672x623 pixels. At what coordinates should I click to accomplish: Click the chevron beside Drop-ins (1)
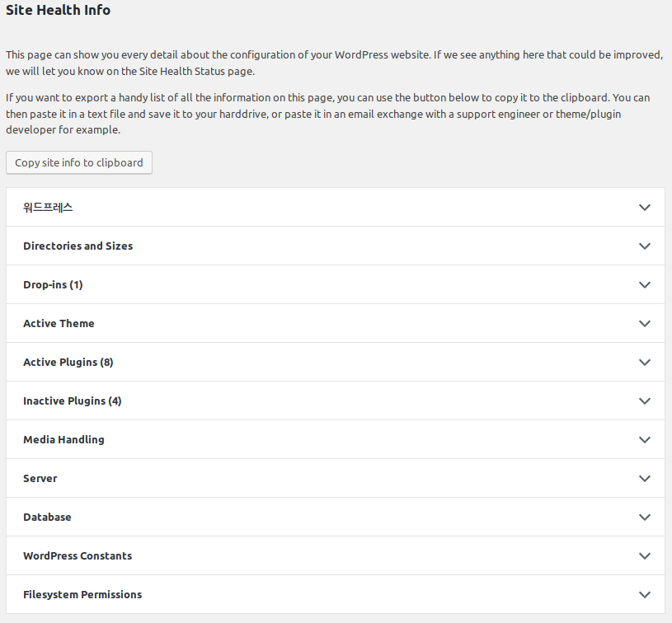[x=645, y=284]
